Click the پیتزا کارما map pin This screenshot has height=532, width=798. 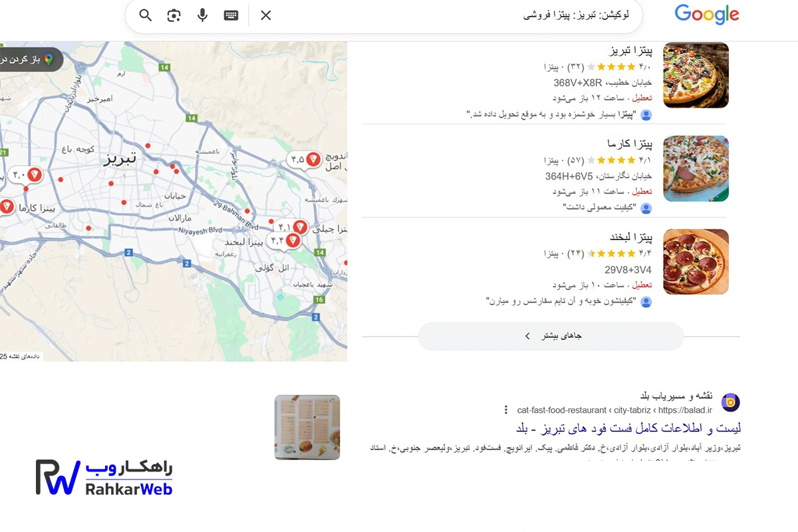[x=6, y=207]
